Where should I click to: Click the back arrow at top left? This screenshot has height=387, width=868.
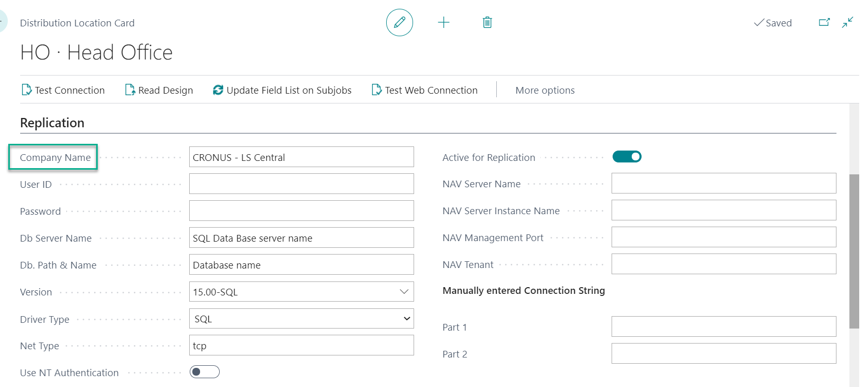pos(3,23)
